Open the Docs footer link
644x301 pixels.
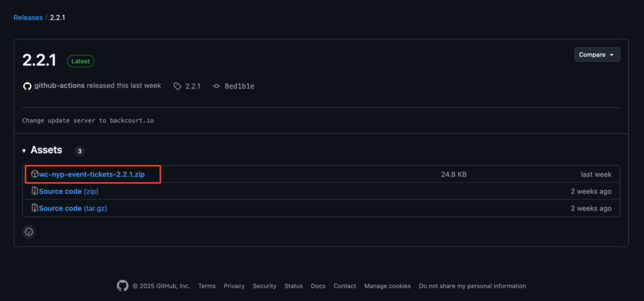(318, 286)
